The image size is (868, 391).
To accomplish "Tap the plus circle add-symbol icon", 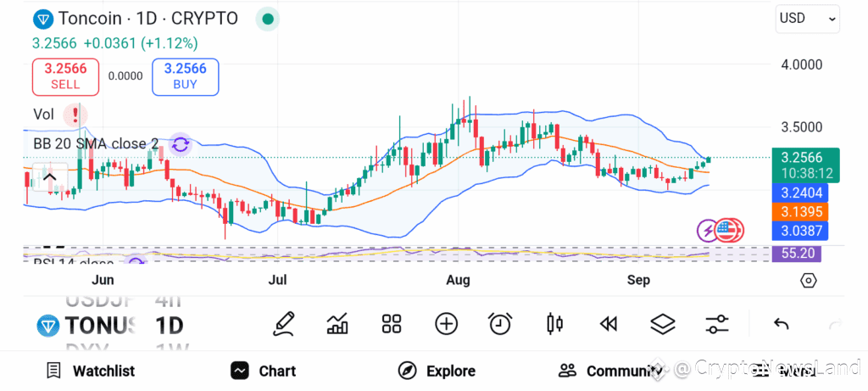I will point(446,324).
